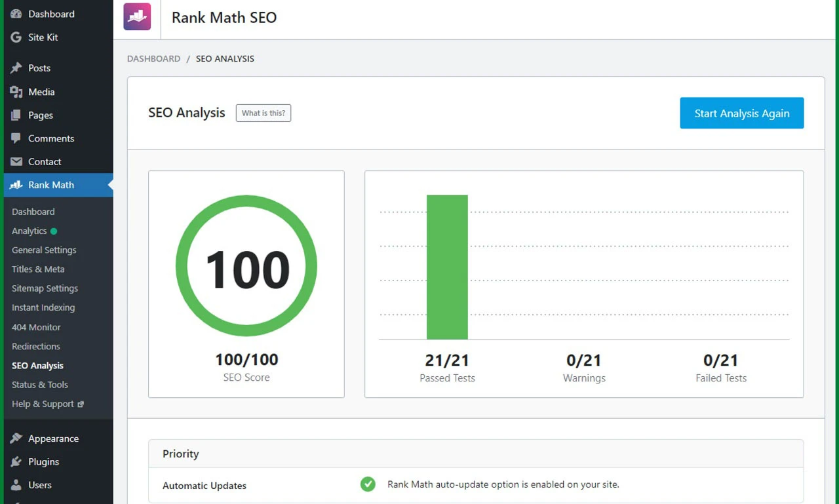Click external link icon next to Help & Support

click(81, 404)
